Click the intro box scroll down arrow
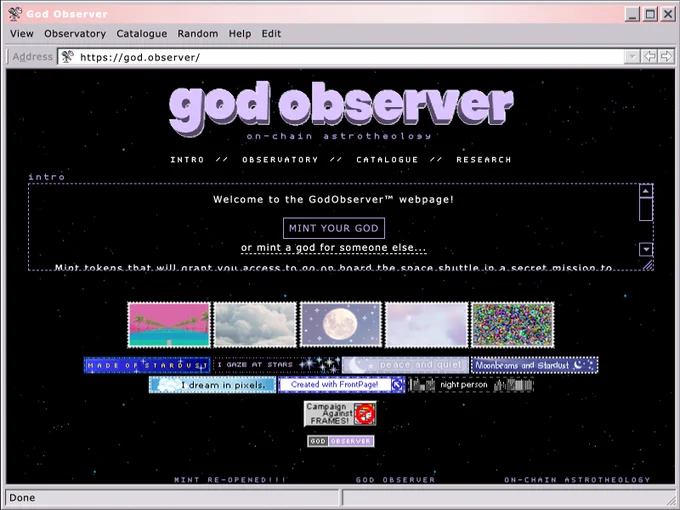Screen dimensions: 680x510 646,249
